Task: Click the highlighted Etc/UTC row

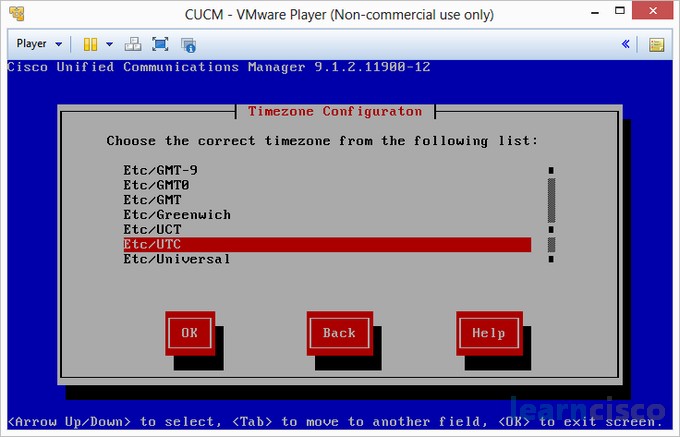Action: tap(325, 245)
